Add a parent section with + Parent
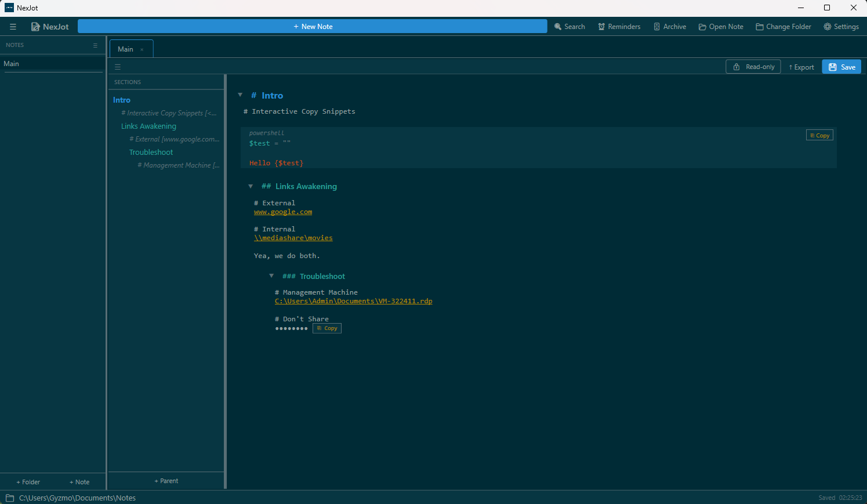This screenshot has width=867, height=504. click(x=166, y=481)
